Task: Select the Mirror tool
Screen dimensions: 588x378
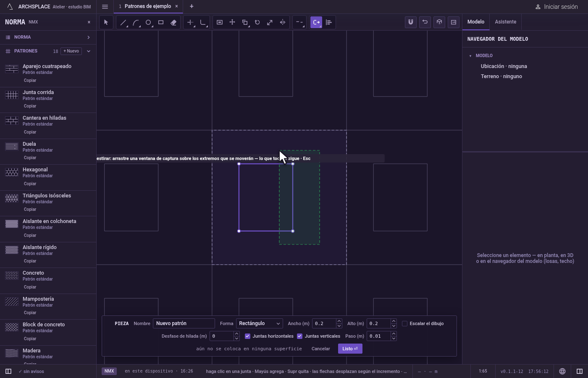Action: point(283,22)
